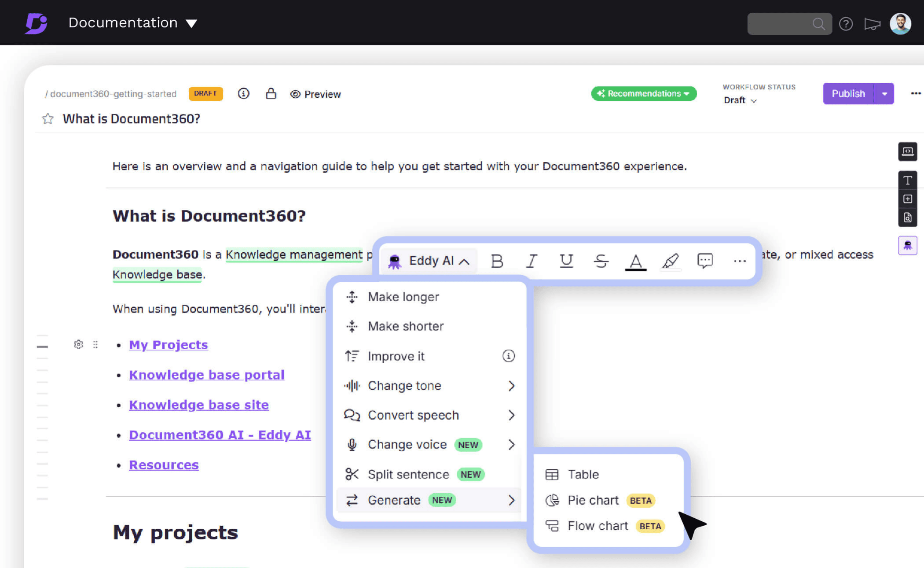Toggle the Eddy AI side panel icon
This screenshot has height=568, width=924.
click(x=907, y=245)
